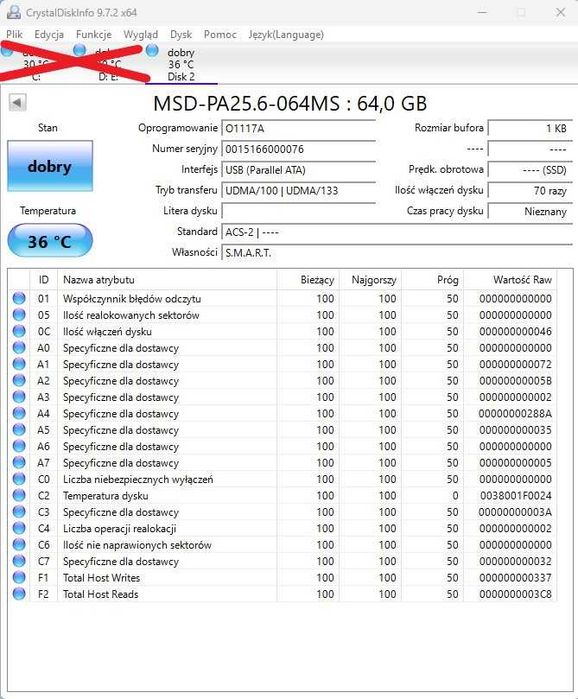Click the Tryb transferu field UDMA/100 | UDMA/133

pyautogui.click(x=299, y=190)
